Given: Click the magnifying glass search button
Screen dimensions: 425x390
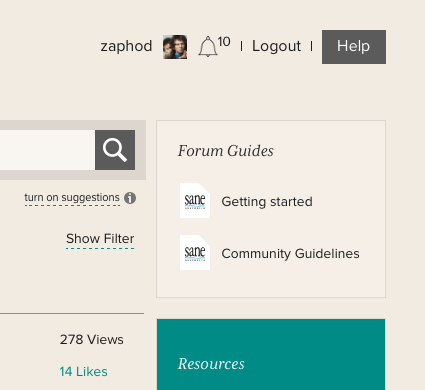Looking at the screenshot, I should click(x=115, y=150).
